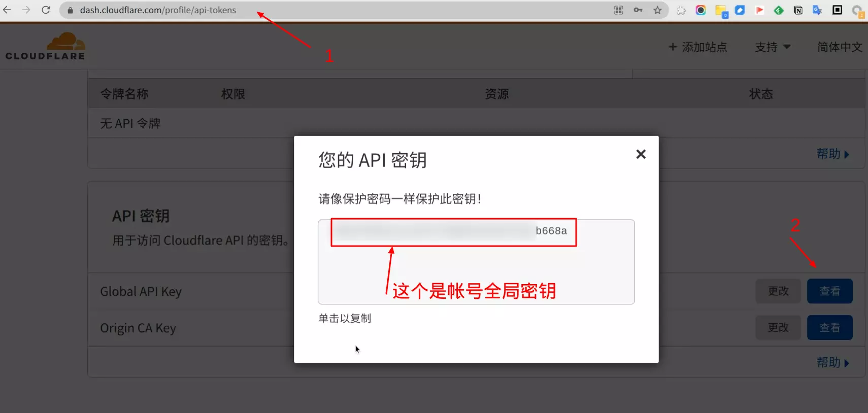
Task: Click 添加站点 to add a site
Action: 697,47
